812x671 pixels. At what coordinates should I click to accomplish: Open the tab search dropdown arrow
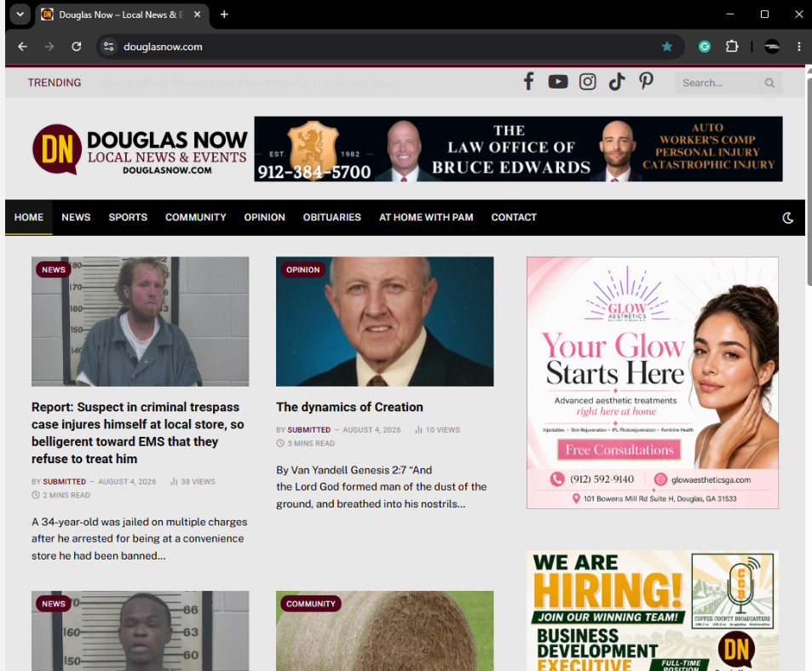[20, 14]
